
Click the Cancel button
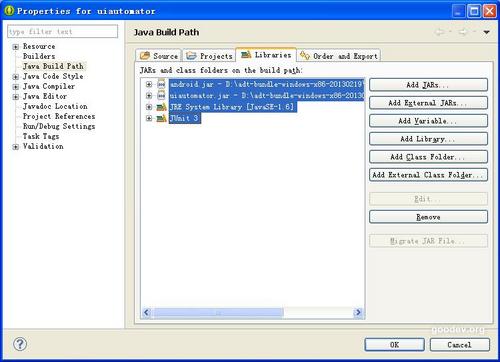(460, 345)
